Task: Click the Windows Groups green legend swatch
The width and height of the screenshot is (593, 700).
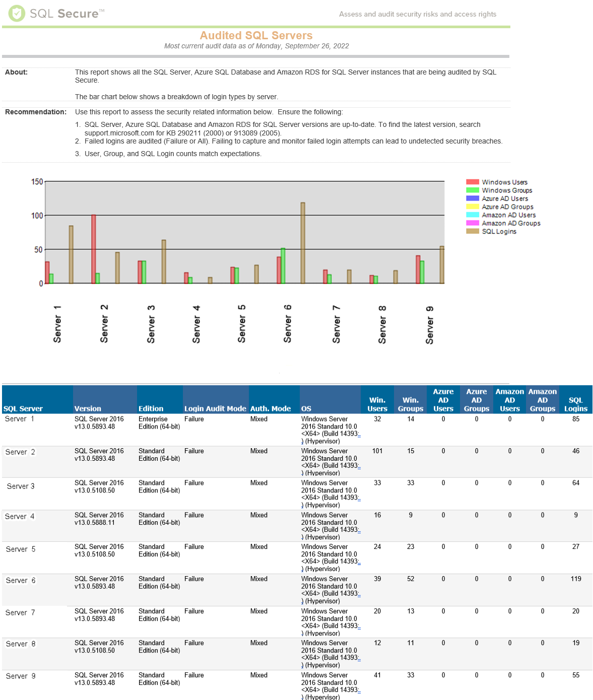Action: [x=472, y=190]
